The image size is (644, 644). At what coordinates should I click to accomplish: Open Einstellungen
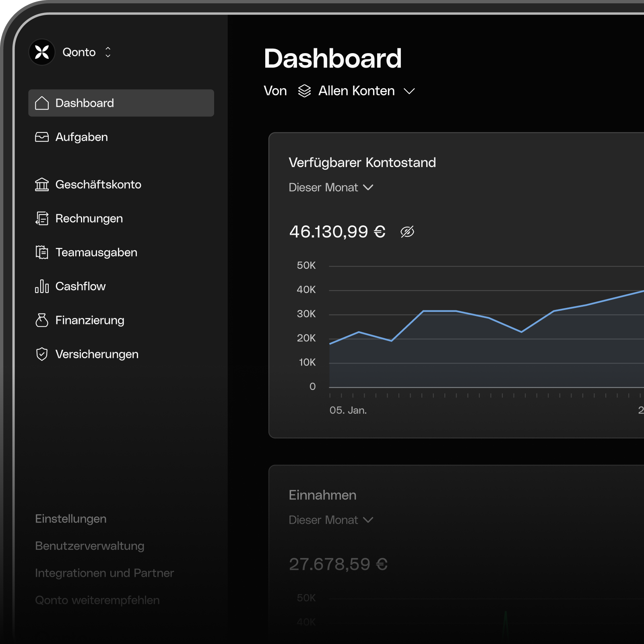tap(71, 519)
